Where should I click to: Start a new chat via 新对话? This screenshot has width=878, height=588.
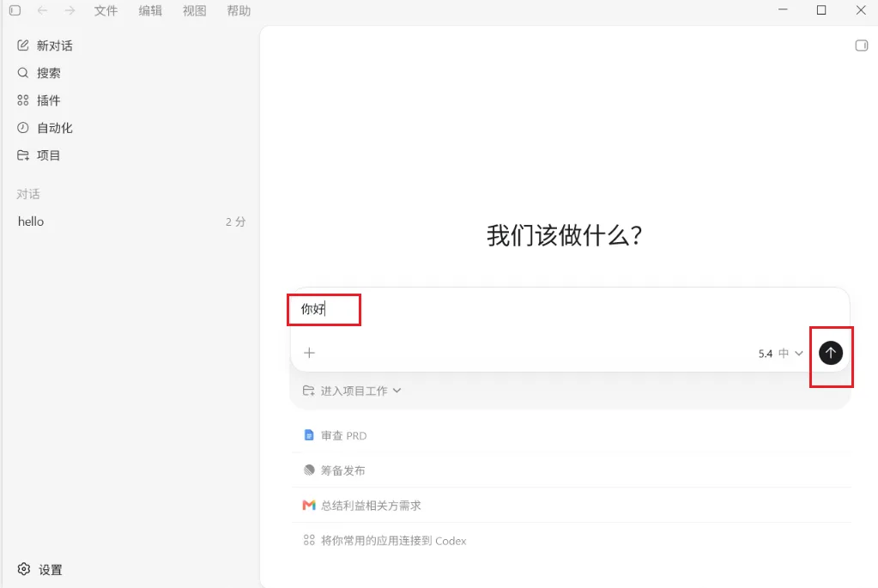[54, 45]
